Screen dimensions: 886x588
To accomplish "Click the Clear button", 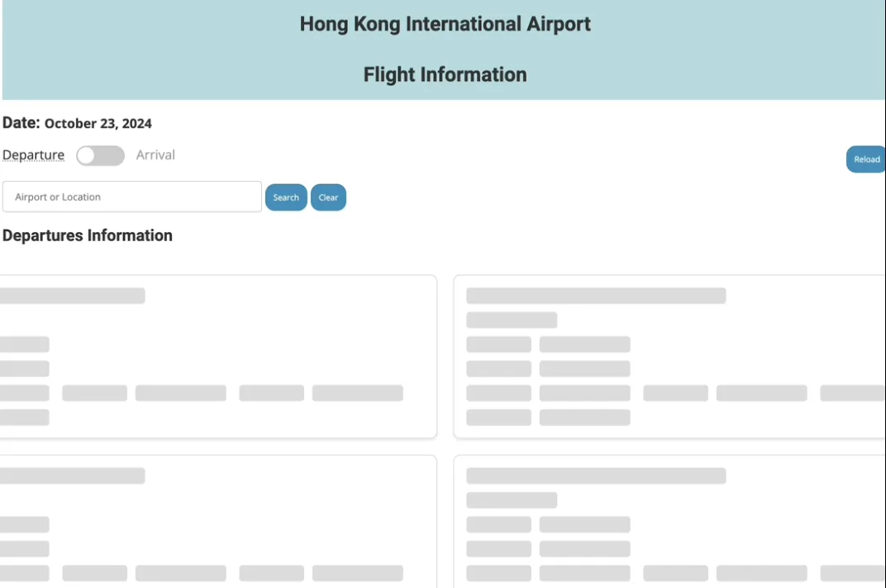I will click(328, 197).
